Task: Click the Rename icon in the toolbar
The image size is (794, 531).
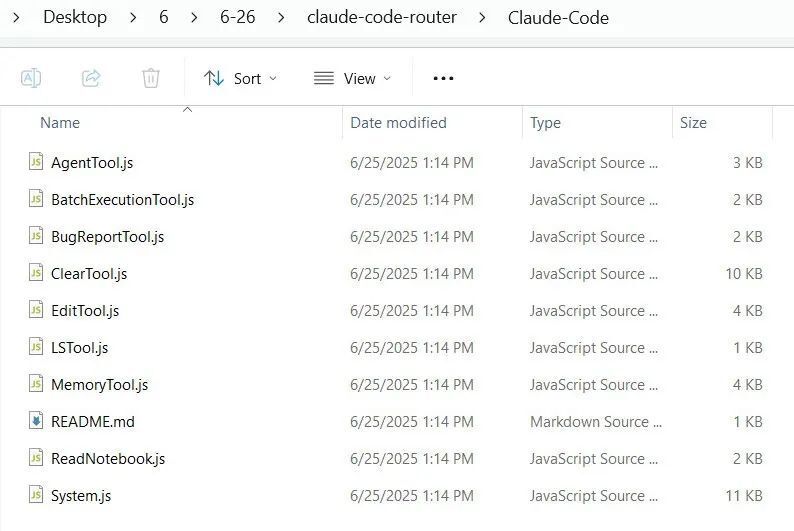Action: pyautogui.click(x=31, y=78)
